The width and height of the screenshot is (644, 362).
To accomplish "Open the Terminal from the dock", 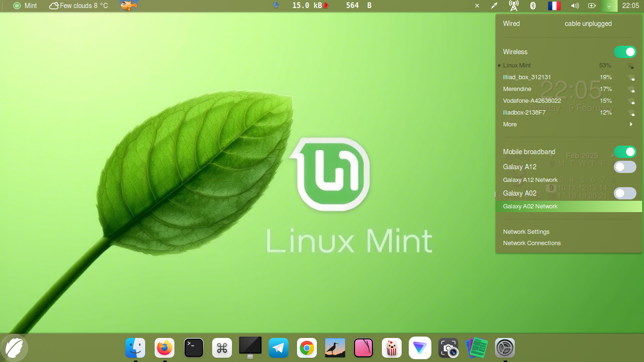I will click(193, 348).
